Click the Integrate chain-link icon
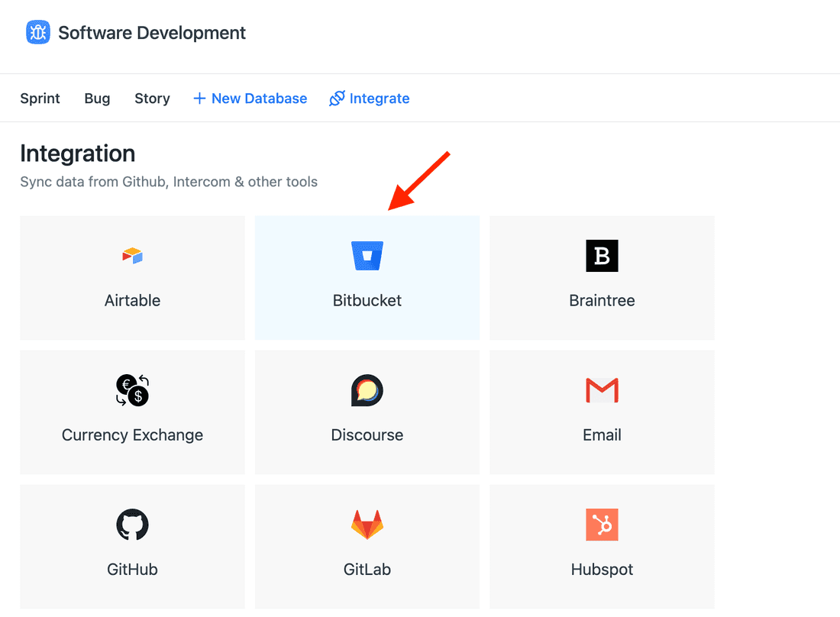The width and height of the screenshot is (840, 617). [x=336, y=98]
